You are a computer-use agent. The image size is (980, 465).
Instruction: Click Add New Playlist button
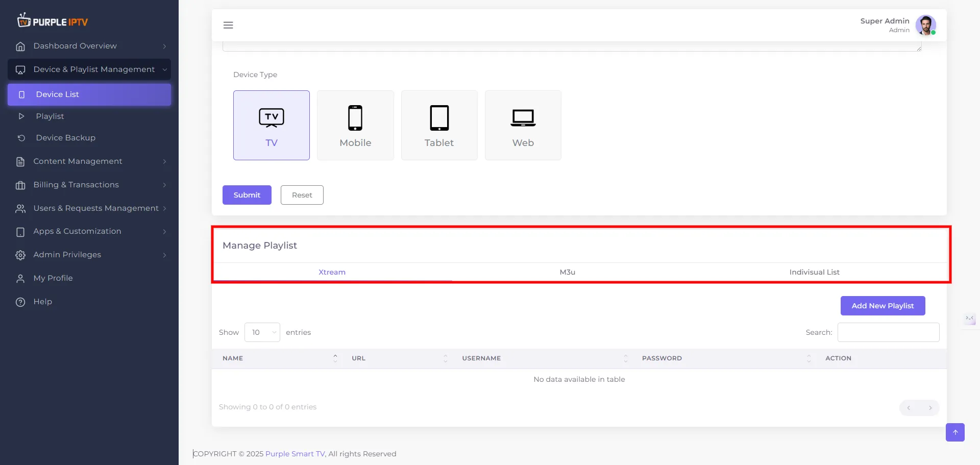tap(883, 306)
